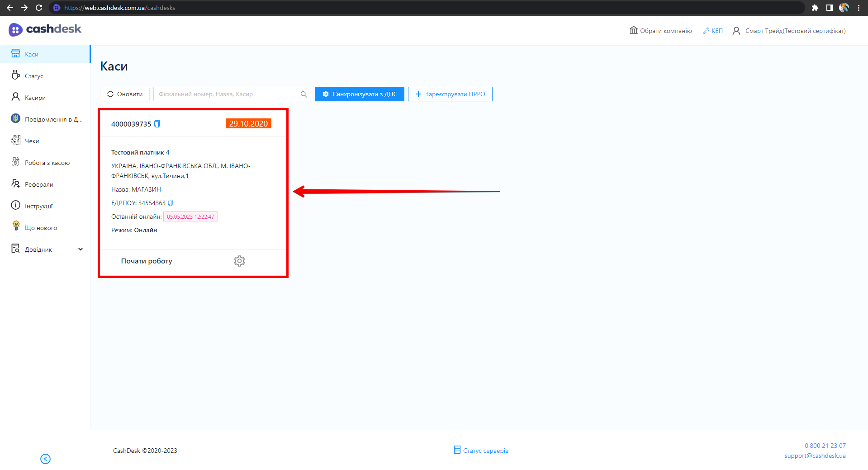
Task: Click the cashdesk logo
Action: [x=45, y=29]
